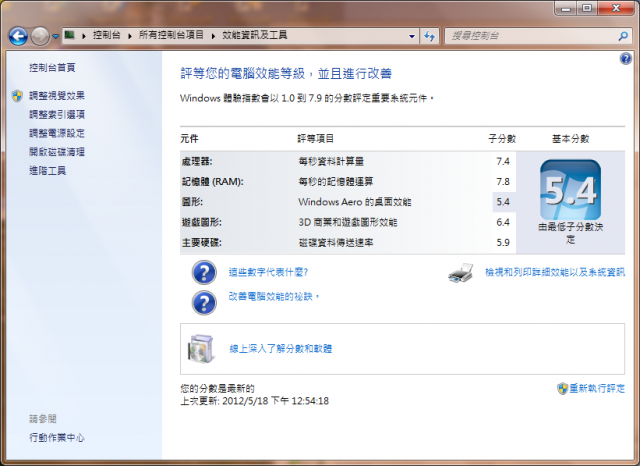
Task: Open help with the blue question mark
Action: coord(625,59)
